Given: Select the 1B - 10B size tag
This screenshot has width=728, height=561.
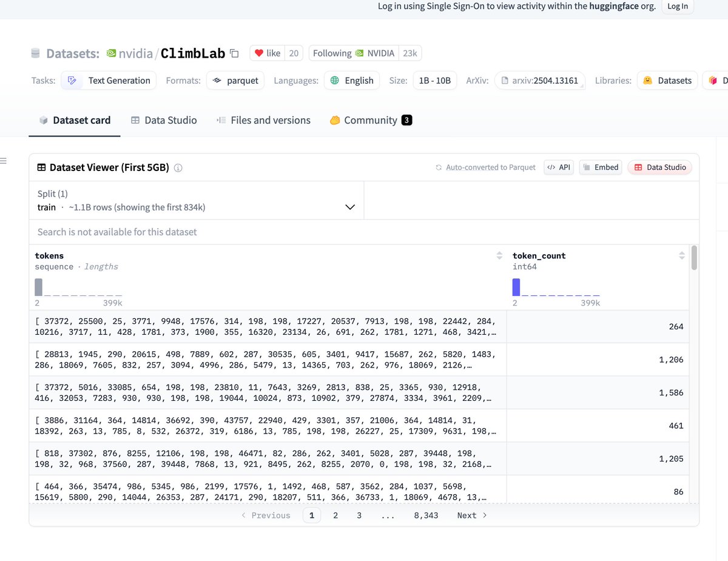Looking at the screenshot, I should tap(435, 81).
